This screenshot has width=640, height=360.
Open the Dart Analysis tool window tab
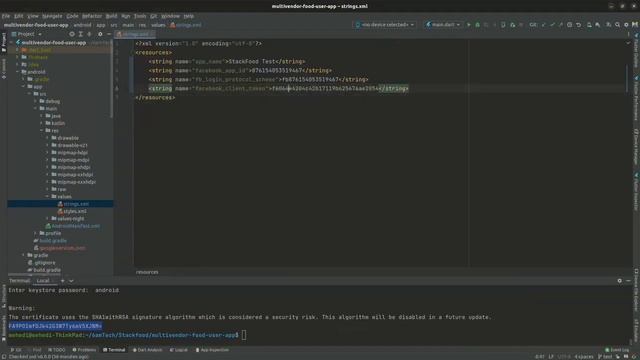click(147, 350)
